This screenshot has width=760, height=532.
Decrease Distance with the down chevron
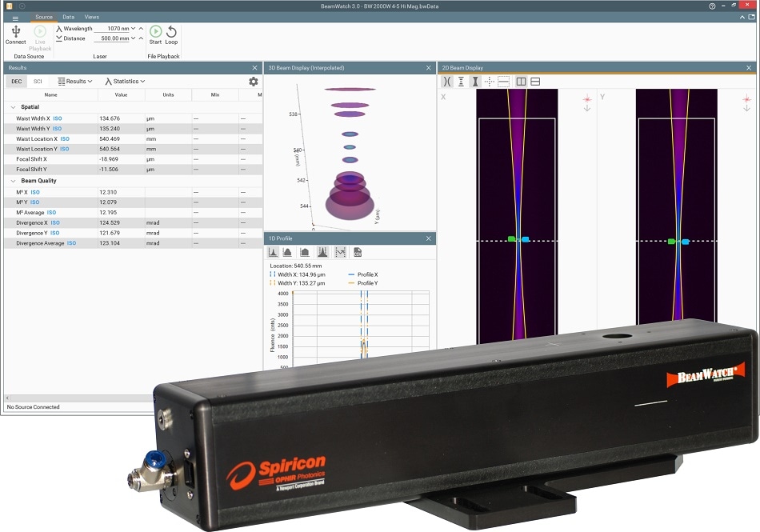pos(134,38)
